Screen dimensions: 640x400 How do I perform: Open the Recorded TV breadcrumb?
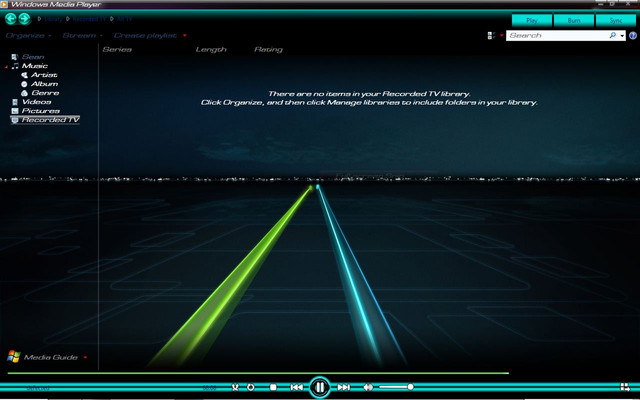[90, 19]
